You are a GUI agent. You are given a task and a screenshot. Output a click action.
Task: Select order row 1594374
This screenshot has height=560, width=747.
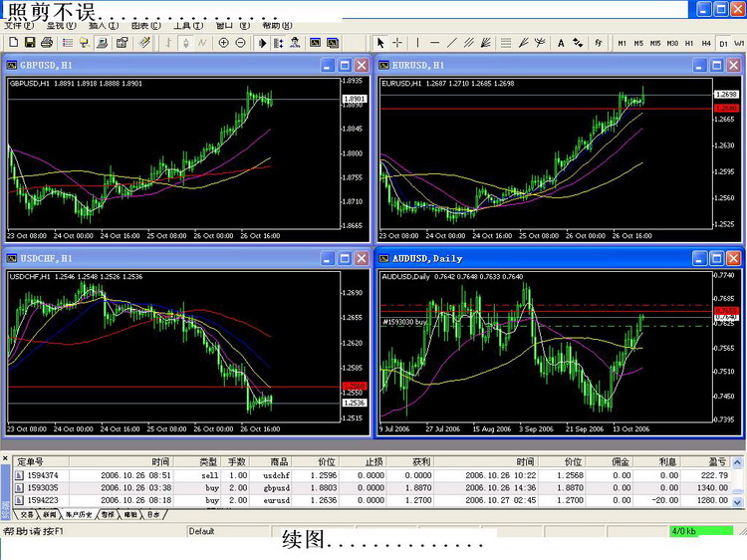373,475
